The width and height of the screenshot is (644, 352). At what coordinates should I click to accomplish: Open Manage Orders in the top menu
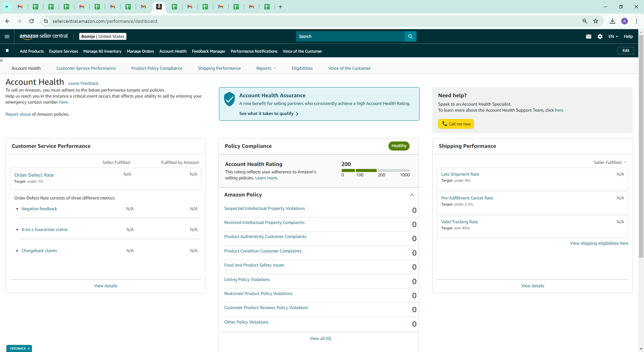pos(140,51)
